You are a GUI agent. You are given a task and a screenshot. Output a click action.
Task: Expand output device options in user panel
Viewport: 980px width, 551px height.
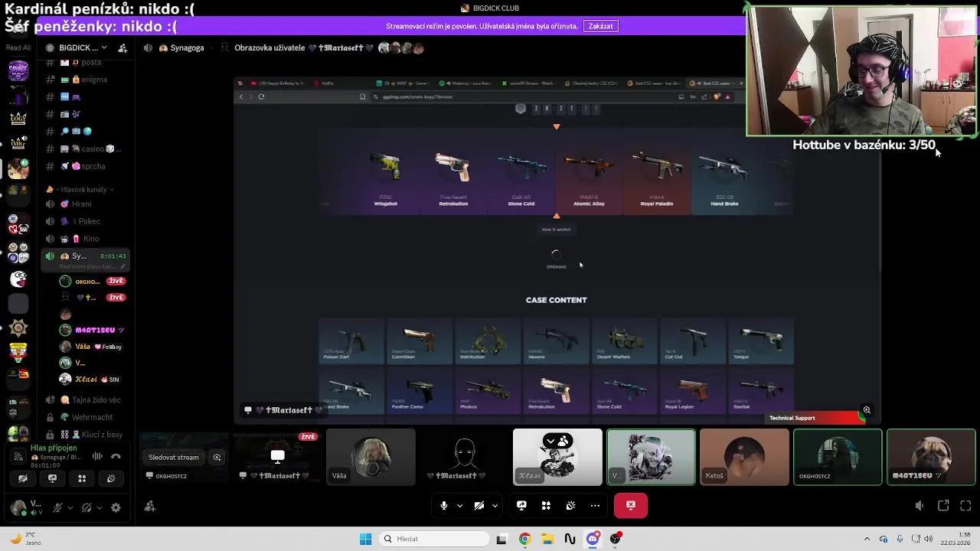pyautogui.click(x=99, y=507)
